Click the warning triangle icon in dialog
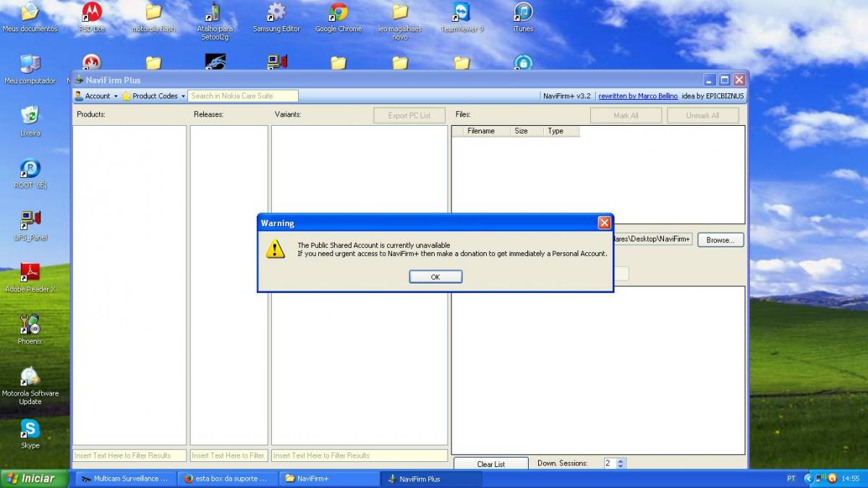Viewport: 868px width, 488px height. tap(276, 249)
